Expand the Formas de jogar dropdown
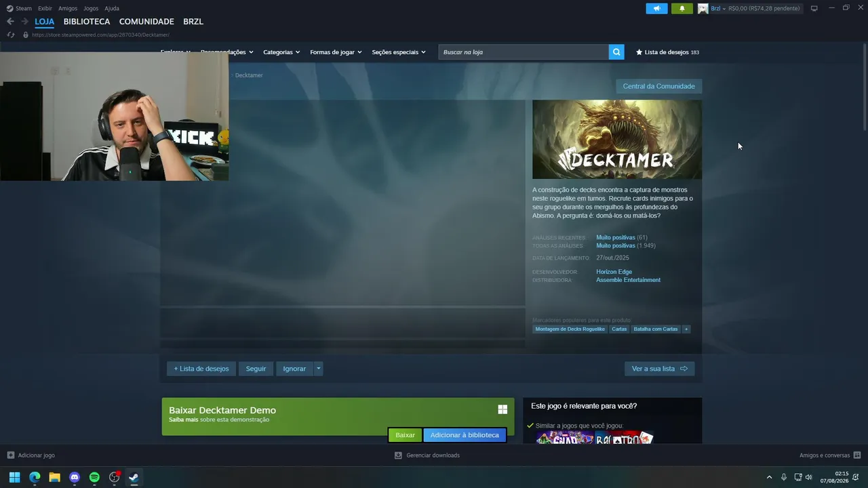 336,52
